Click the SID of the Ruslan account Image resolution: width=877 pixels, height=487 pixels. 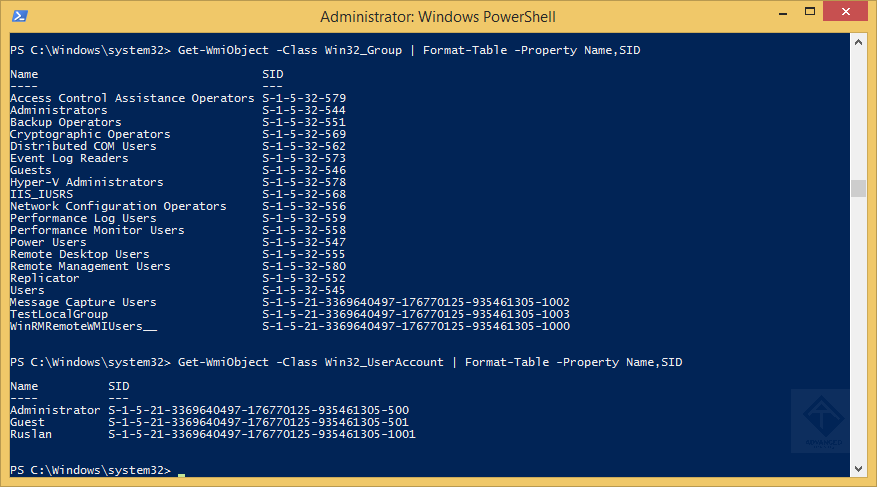click(x=261, y=434)
